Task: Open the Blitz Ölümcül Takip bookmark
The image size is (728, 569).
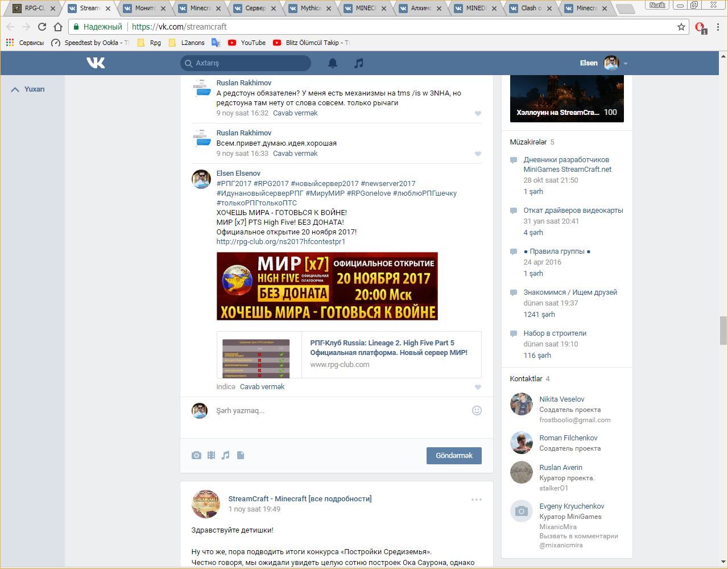Action: click(311, 43)
